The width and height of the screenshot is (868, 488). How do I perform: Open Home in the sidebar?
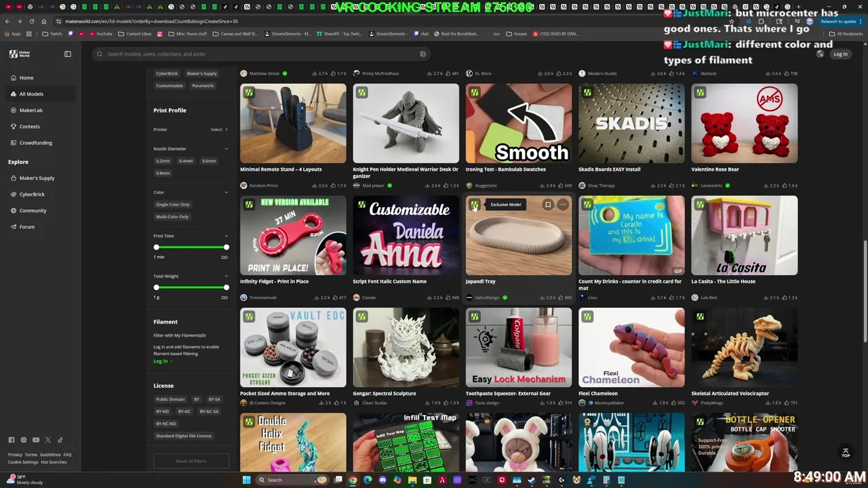click(41, 78)
